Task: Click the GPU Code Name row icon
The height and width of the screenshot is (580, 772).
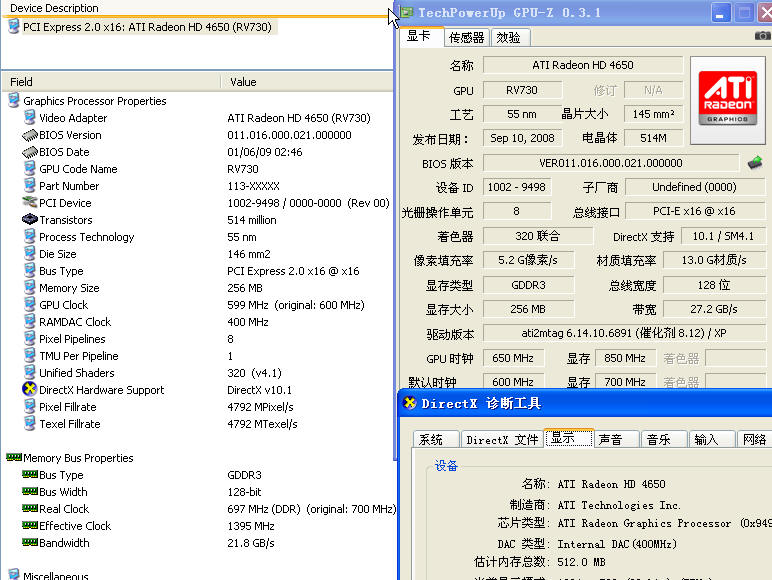Action: coord(30,169)
